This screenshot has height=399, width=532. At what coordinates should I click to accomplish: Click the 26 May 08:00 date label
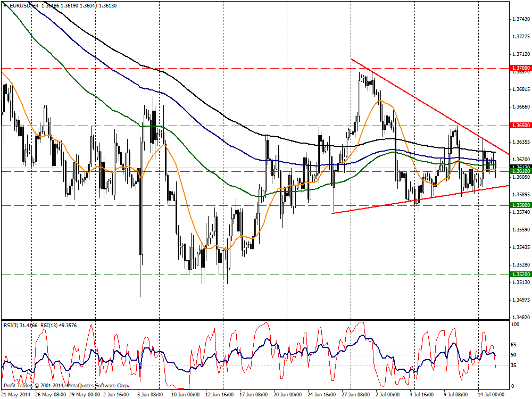51,395
